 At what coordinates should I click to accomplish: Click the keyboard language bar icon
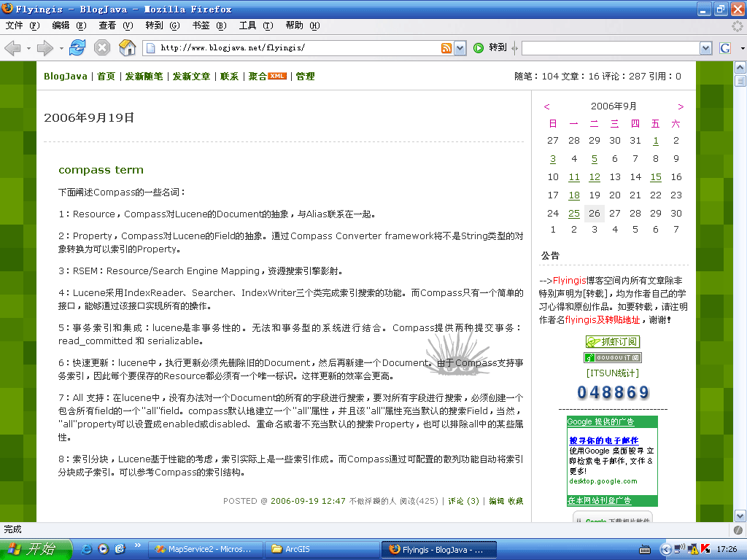[645, 550]
